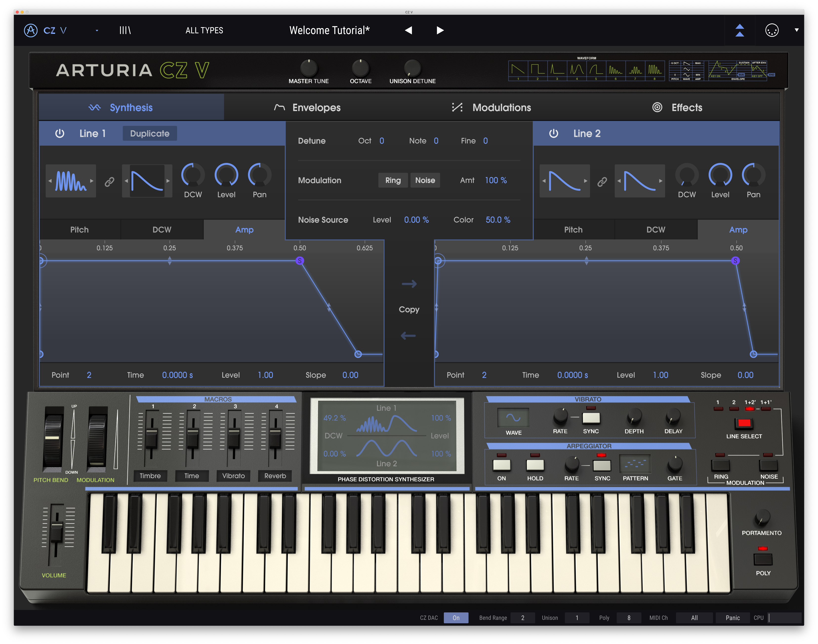The width and height of the screenshot is (818, 644).
Task: Toggle Arpeggiator HOLD button
Action: coord(535,465)
